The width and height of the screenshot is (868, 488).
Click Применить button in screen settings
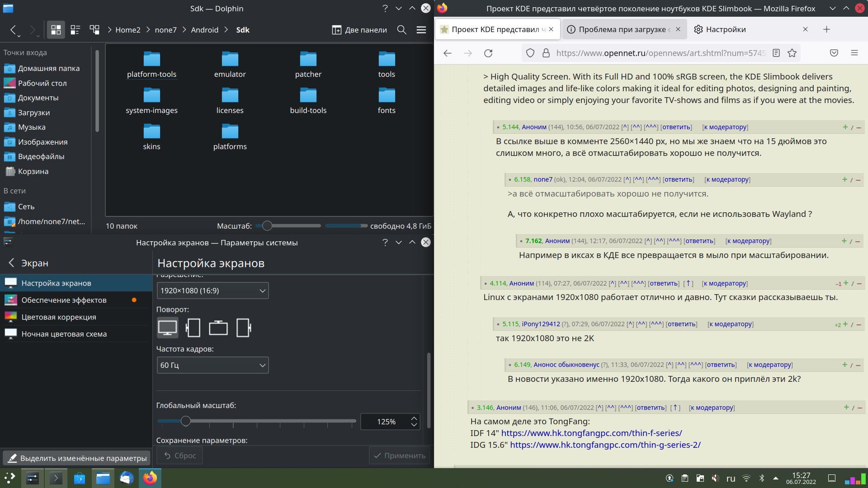click(x=400, y=455)
